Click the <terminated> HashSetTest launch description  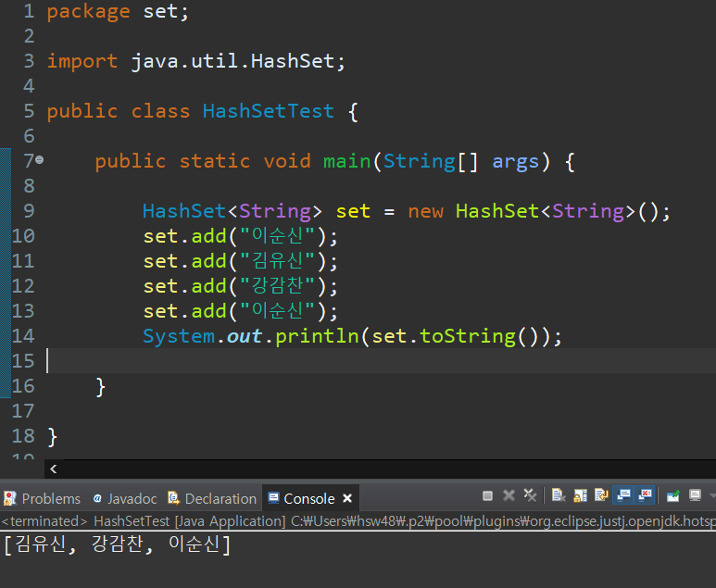[x=358, y=521]
